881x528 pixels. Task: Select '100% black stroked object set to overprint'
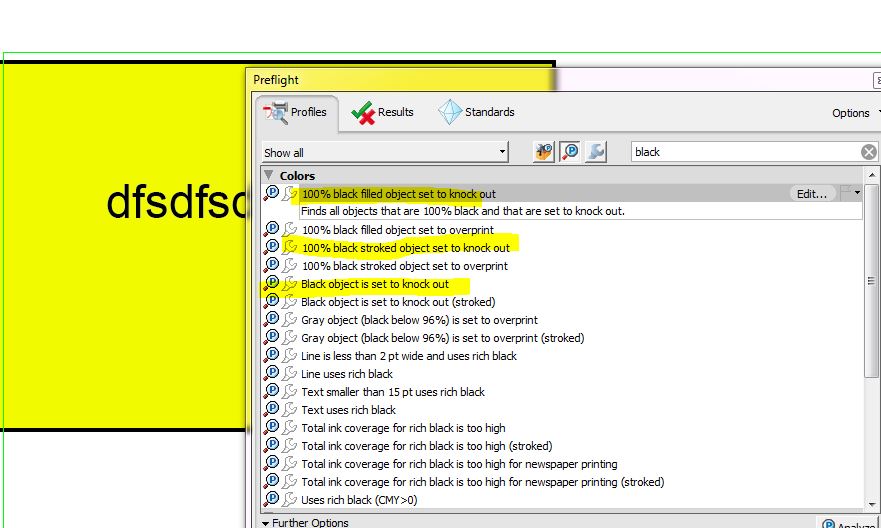405,266
